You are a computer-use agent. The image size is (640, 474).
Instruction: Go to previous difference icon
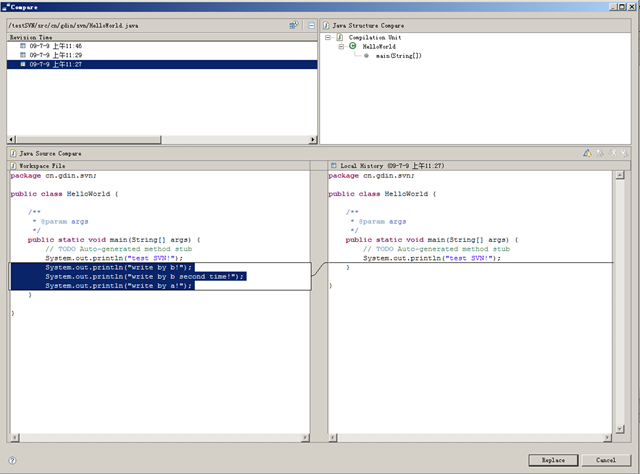click(x=624, y=153)
